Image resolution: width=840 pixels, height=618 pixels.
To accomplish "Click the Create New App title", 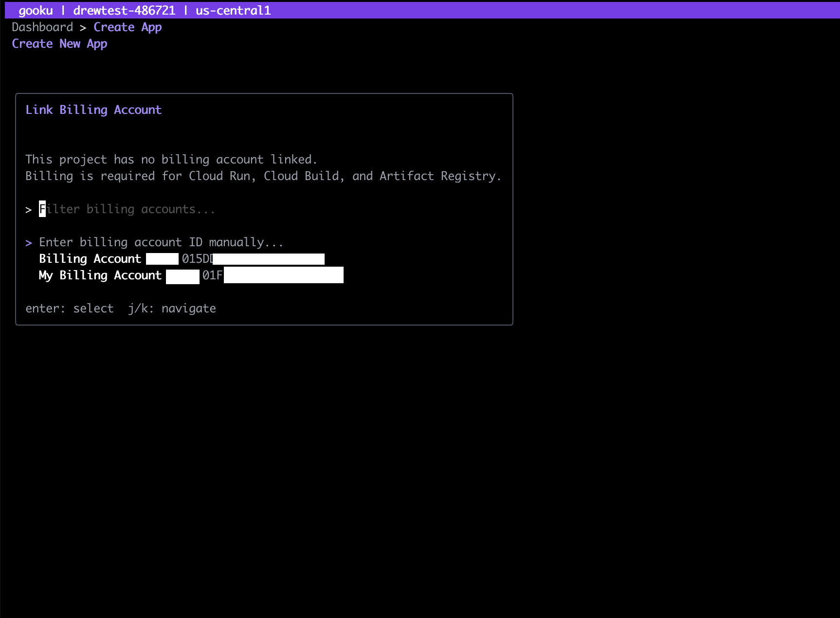I will tap(59, 44).
